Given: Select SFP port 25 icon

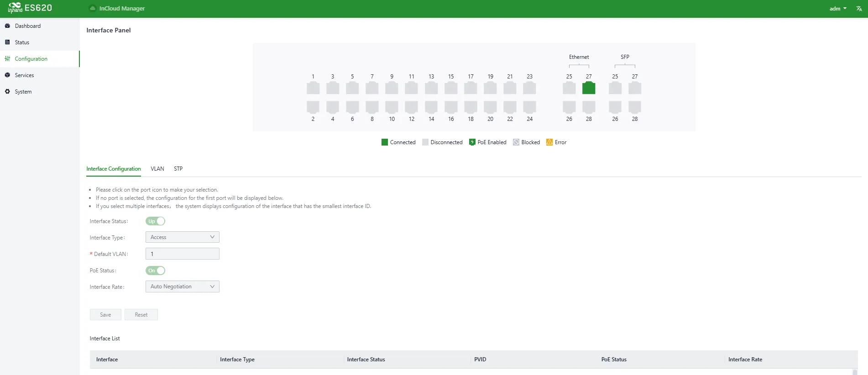Looking at the screenshot, I should point(615,88).
